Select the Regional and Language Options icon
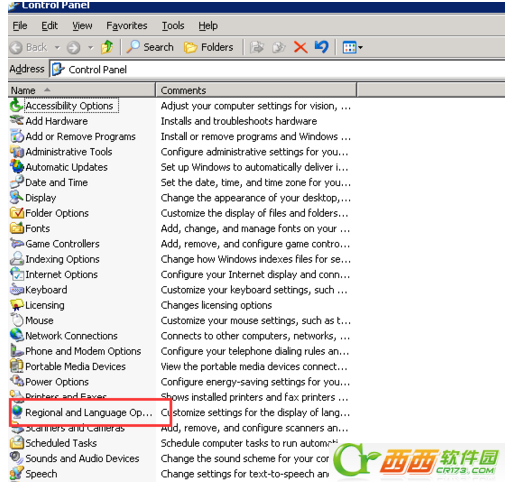The width and height of the screenshot is (505, 482). [x=17, y=412]
